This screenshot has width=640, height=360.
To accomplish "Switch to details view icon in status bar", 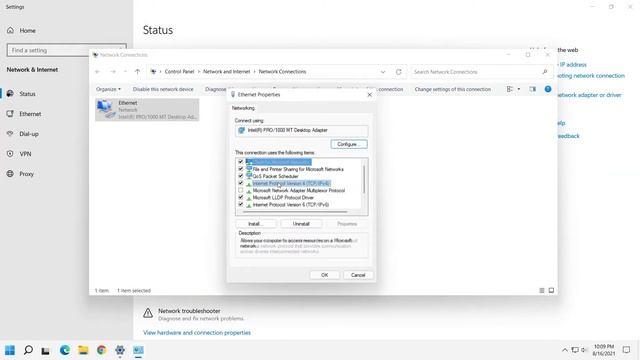I will (542, 291).
